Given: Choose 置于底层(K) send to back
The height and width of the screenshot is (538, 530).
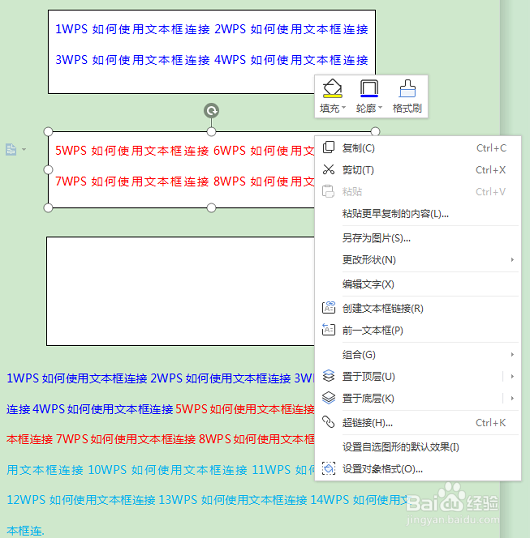Looking at the screenshot, I should pyautogui.click(x=417, y=398).
